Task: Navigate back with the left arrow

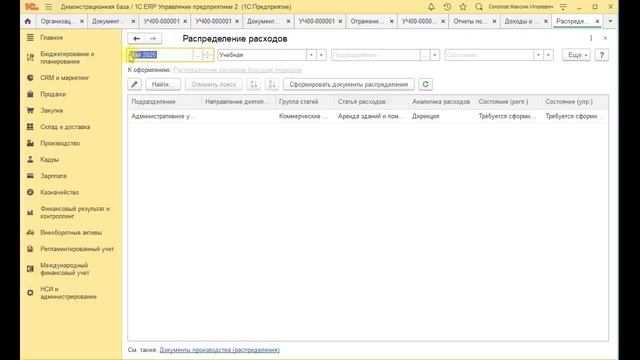Action: 136,38
